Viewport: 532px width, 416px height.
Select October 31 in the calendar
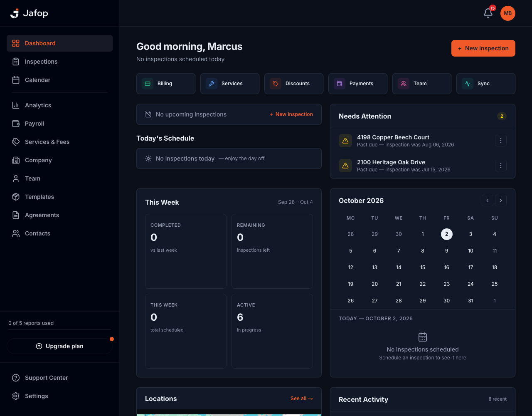point(470,301)
